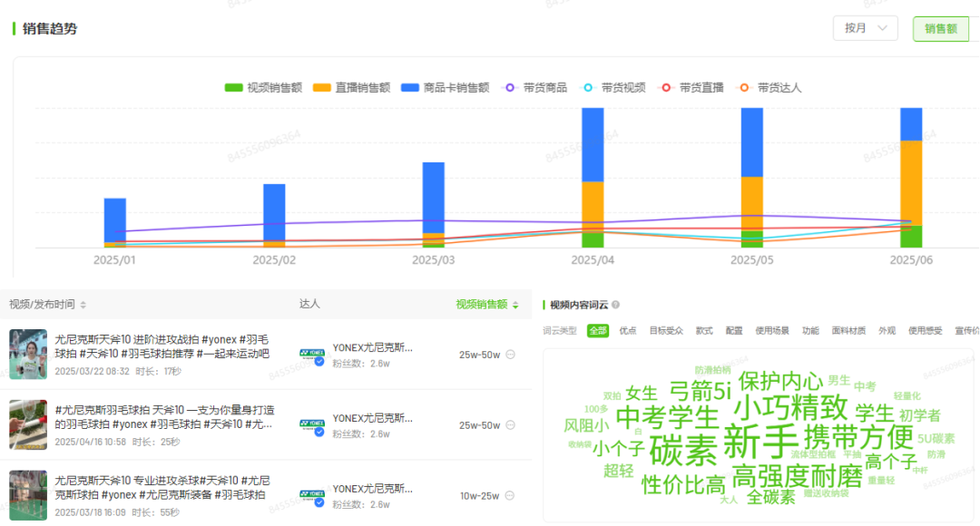Toggle 带货视频 line legend
Screen dimensions: 980x526
612,88
